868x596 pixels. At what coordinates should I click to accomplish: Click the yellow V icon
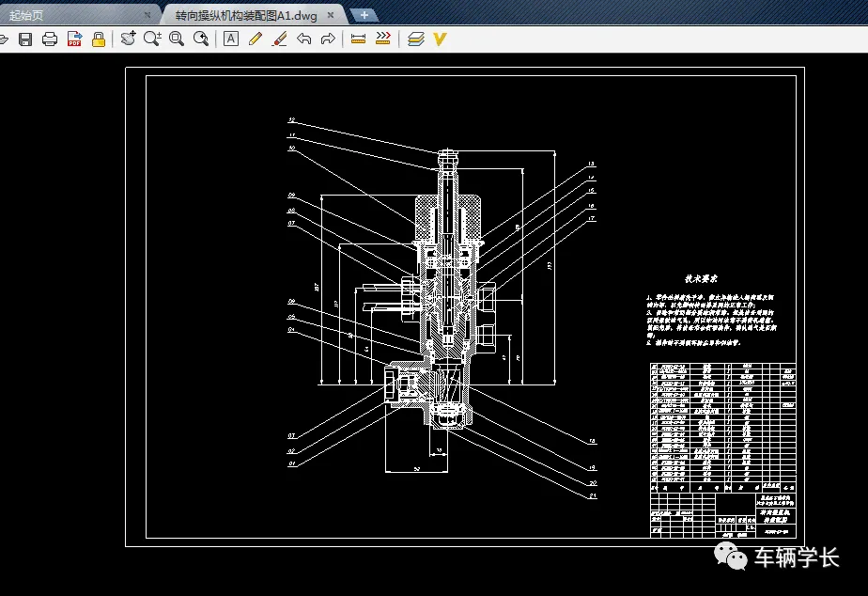(440, 39)
